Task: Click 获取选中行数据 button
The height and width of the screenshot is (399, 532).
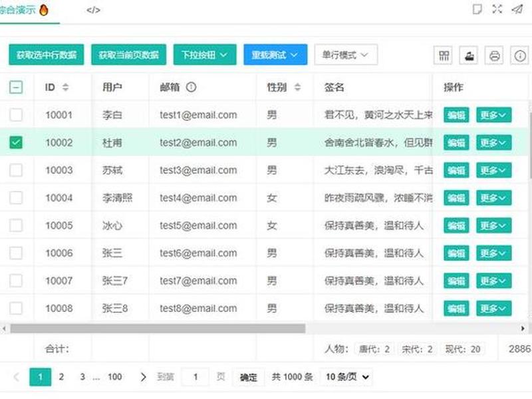Action: tap(47, 55)
